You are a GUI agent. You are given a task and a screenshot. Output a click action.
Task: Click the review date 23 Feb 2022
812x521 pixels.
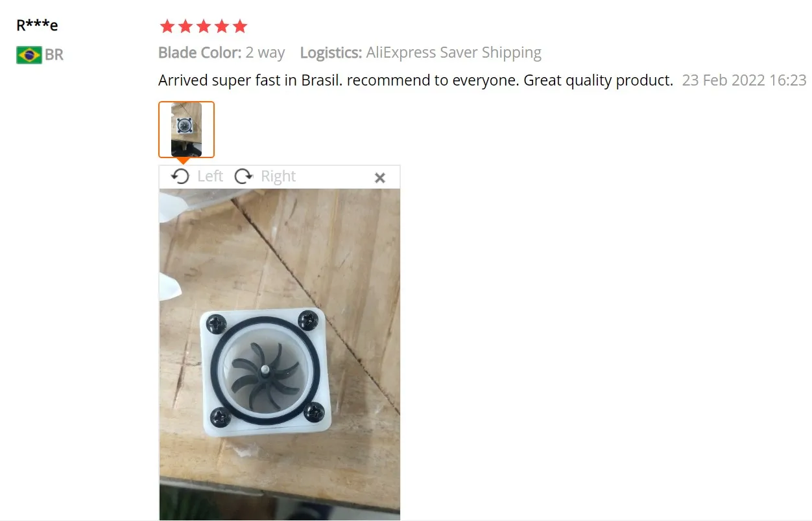pyautogui.click(x=744, y=80)
